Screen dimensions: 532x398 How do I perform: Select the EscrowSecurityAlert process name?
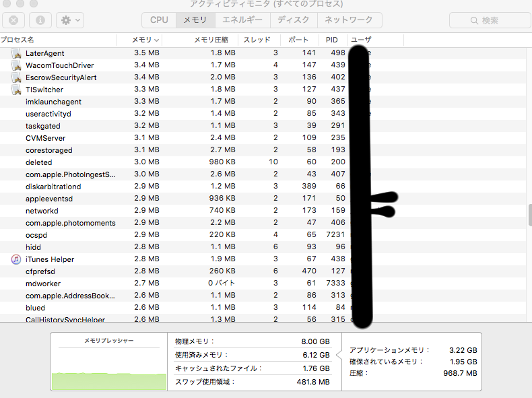coord(61,77)
